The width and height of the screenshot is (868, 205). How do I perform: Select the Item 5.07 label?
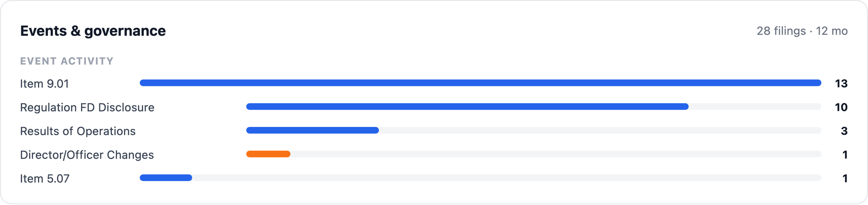pos(45,178)
